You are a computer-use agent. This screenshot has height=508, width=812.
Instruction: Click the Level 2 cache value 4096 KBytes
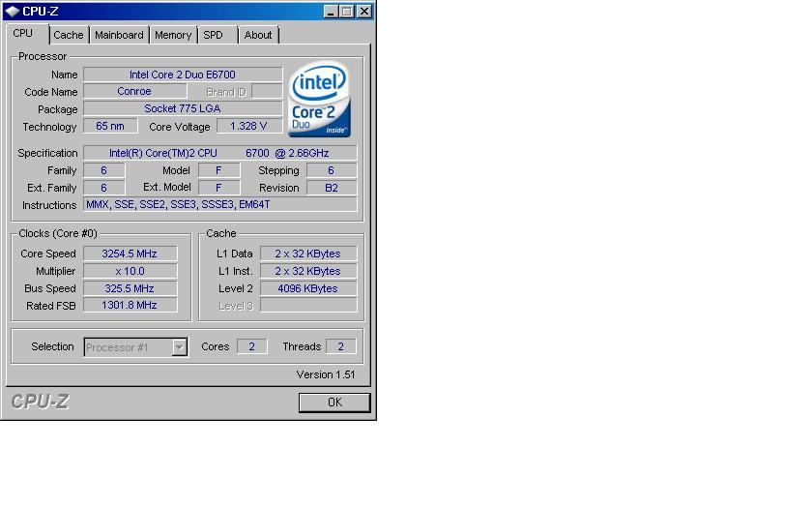point(308,288)
